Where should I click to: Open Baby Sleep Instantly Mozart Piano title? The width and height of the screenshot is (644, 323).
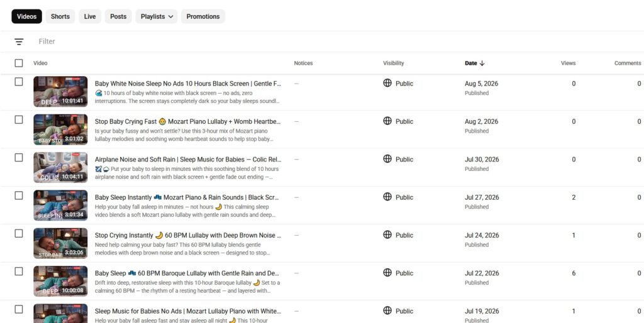(188, 197)
